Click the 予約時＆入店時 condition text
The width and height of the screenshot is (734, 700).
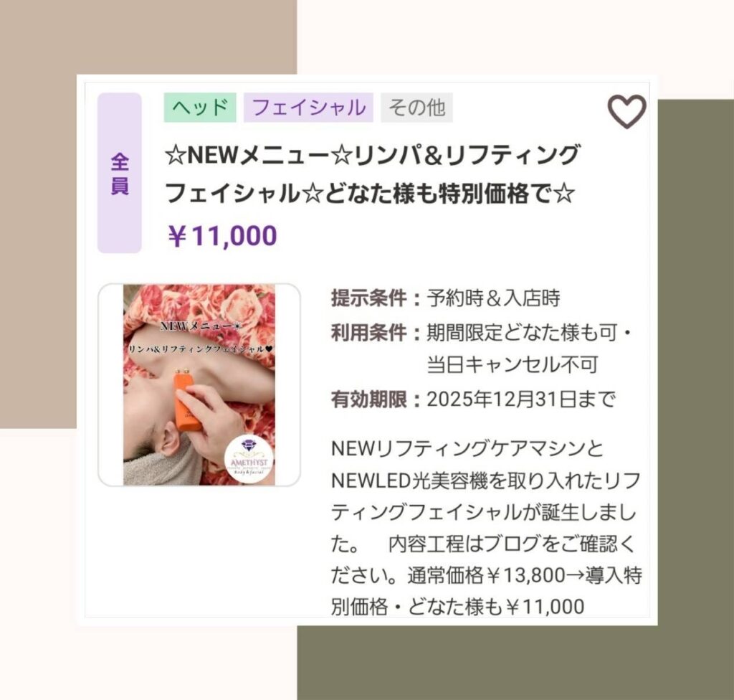point(493,298)
